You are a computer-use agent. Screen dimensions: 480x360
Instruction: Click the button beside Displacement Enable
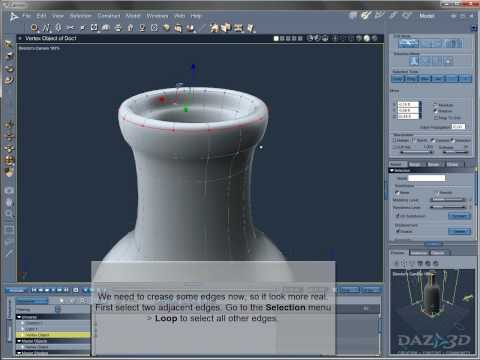pos(459,231)
